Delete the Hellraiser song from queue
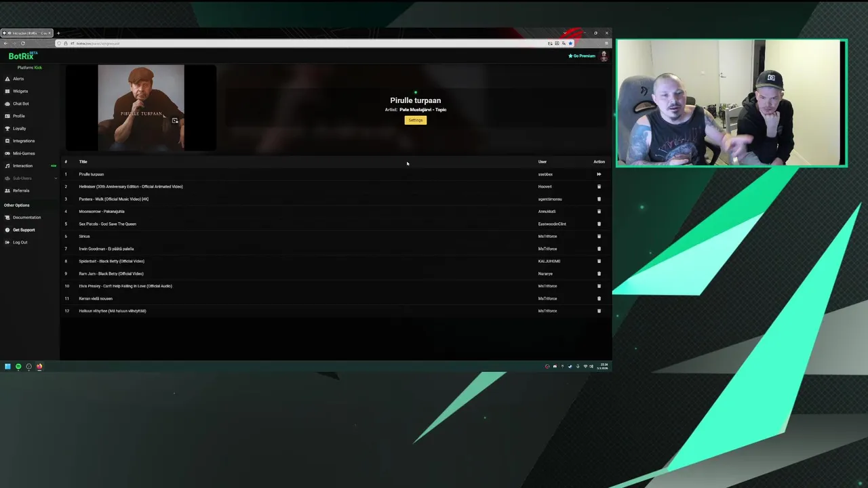The image size is (868, 488). (599, 186)
